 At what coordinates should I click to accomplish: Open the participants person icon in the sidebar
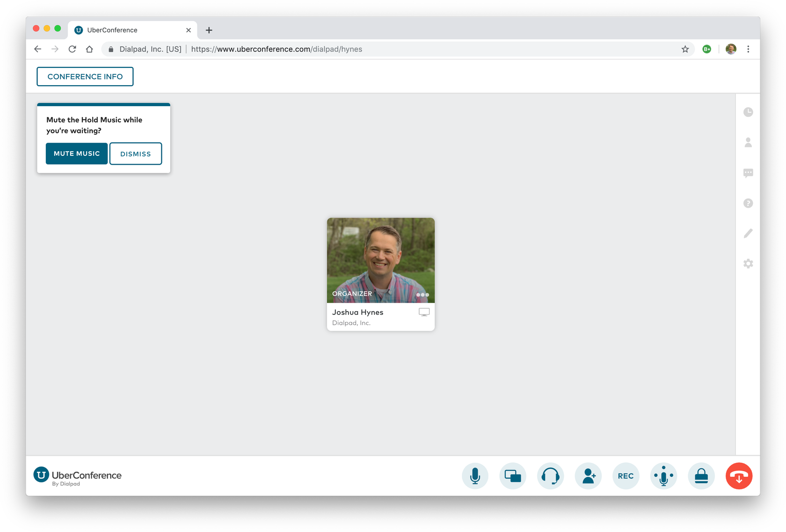[748, 142]
